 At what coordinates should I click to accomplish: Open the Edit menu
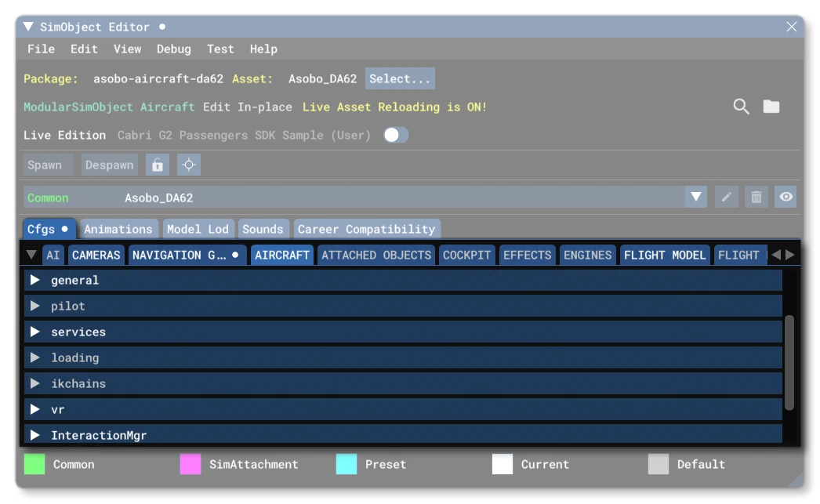84,49
